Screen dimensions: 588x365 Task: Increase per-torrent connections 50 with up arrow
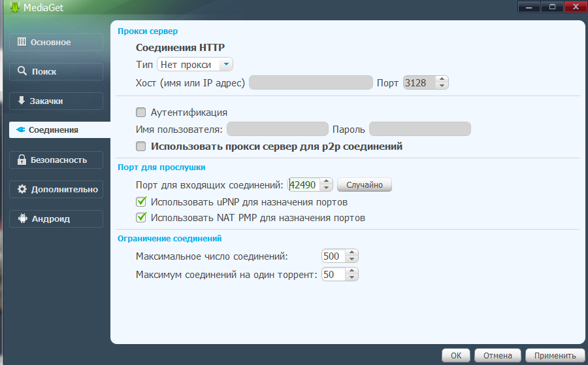coord(351,271)
